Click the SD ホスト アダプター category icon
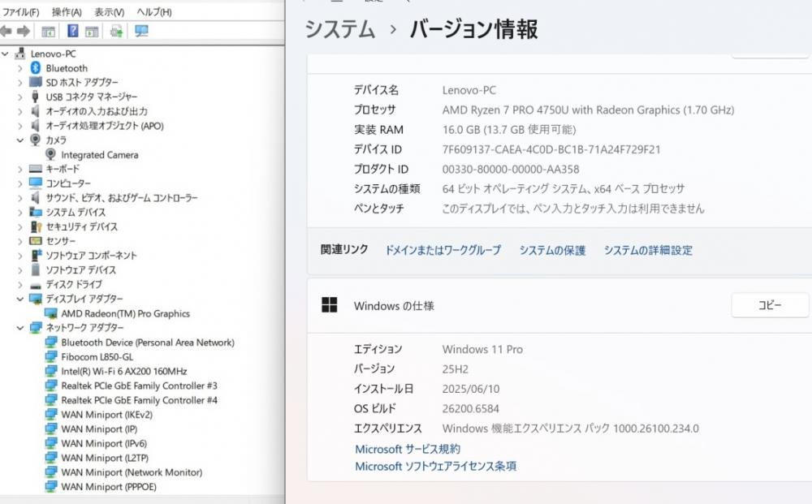This screenshot has width=812, height=504. (35, 82)
